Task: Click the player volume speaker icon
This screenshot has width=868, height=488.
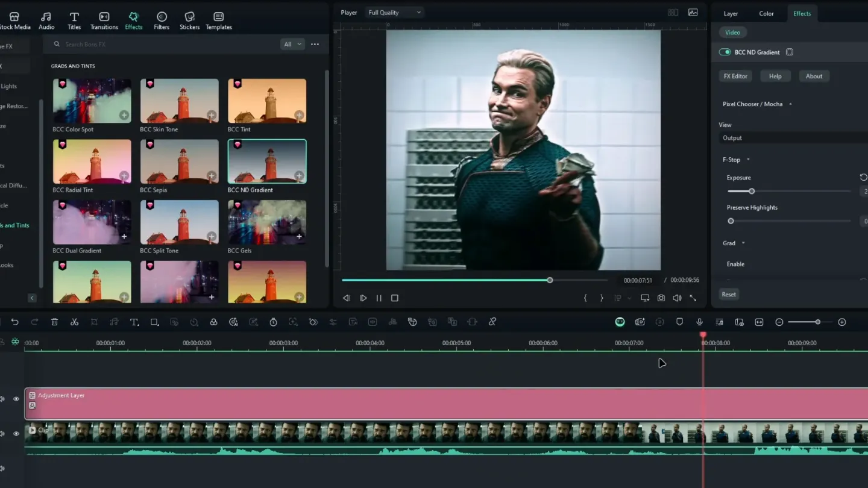Action: point(677,298)
